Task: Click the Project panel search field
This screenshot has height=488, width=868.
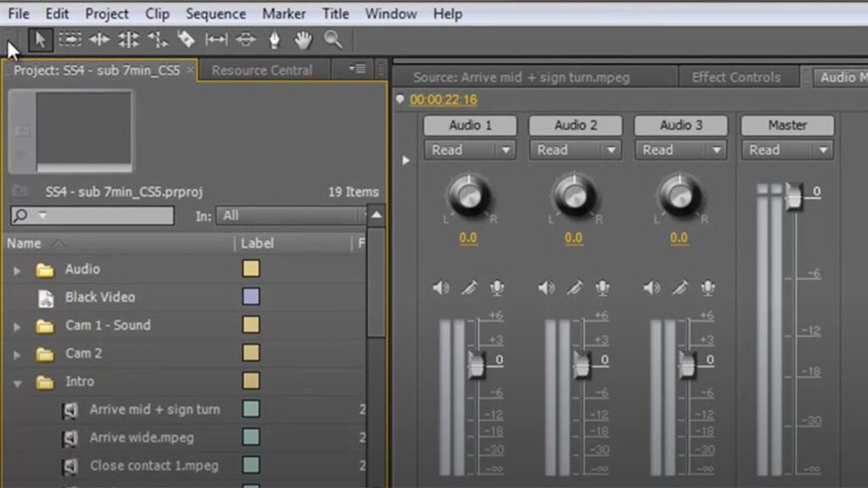Action: pos(92,215)
